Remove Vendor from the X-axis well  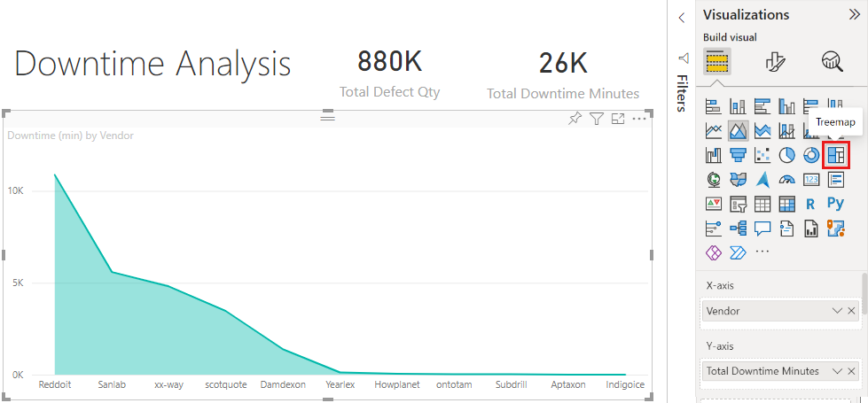[x=851, y=311]
